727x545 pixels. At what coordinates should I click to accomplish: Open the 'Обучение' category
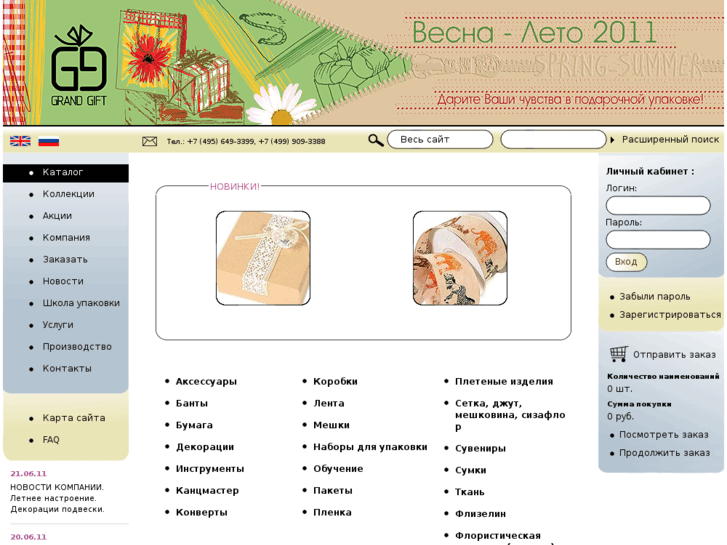(x=338, y=468)
